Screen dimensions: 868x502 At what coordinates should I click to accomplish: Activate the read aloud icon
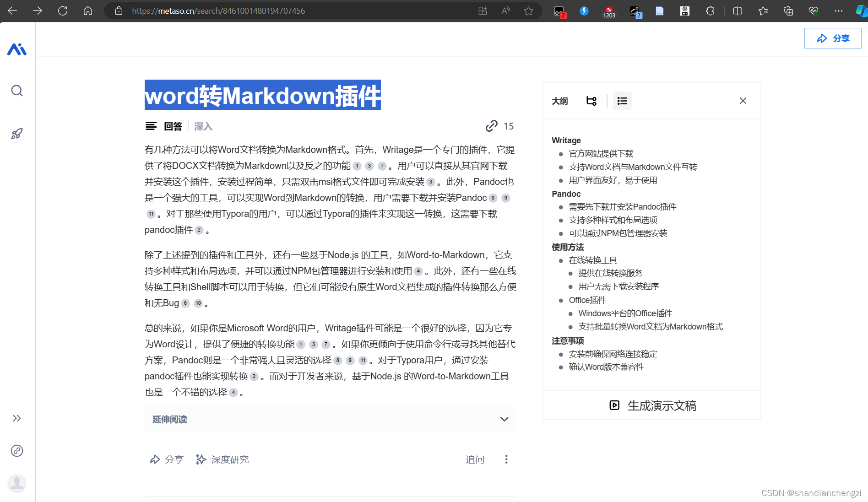(506, 11)
